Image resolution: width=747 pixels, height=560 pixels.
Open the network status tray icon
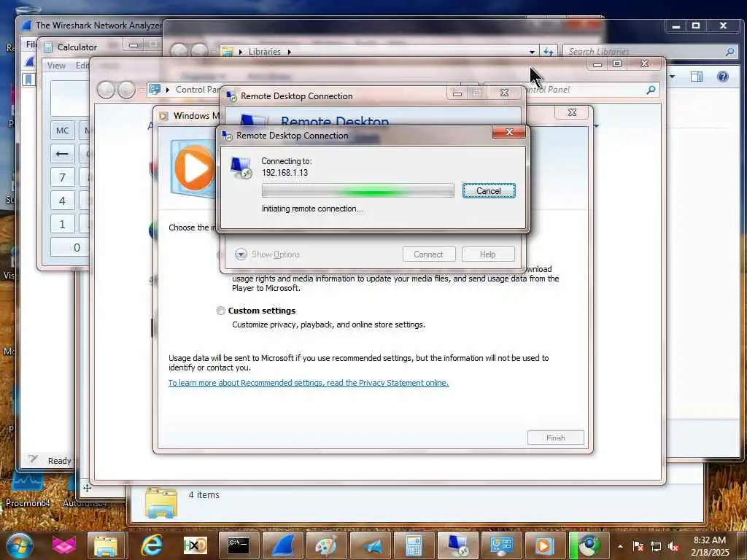coord(656,546)
